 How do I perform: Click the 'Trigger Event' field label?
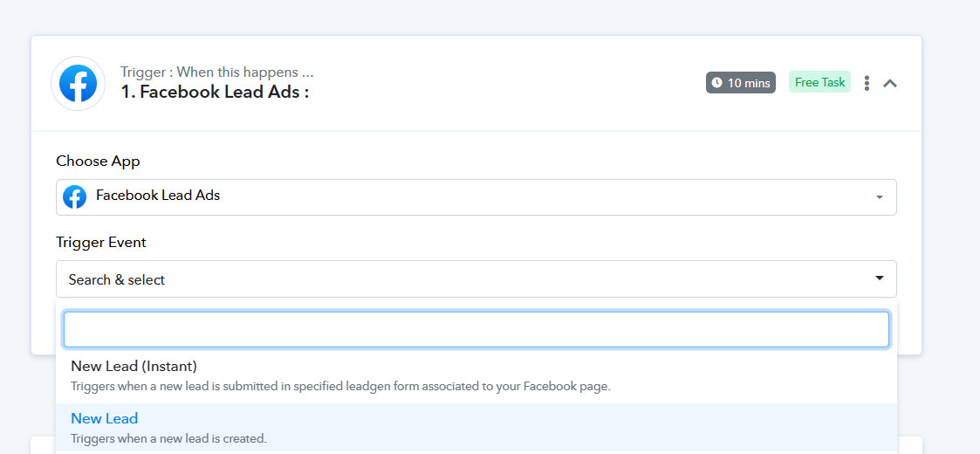(101, 242)
